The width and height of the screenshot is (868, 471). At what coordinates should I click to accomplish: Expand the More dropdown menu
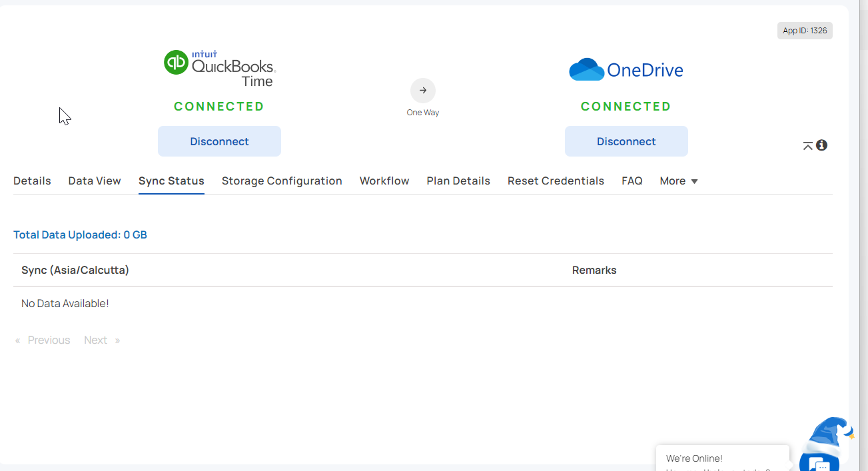tap(679, 181)
